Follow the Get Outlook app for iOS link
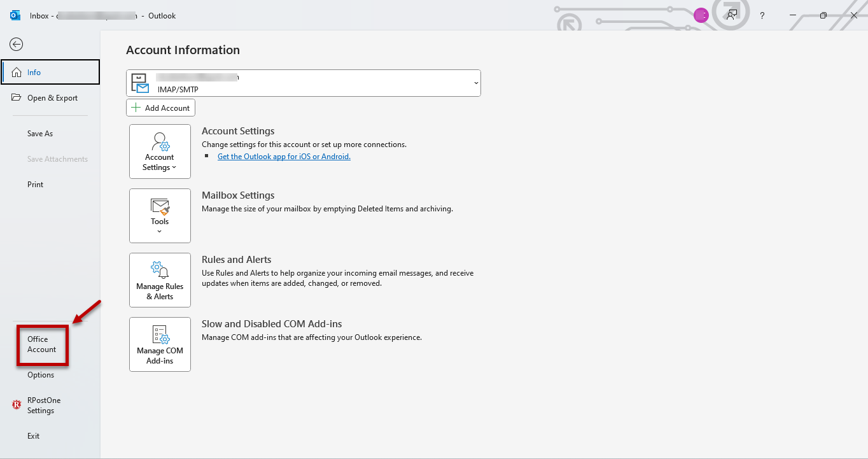Image resolution: width=868 pixels, height=459 pixels. pos(284,157)
